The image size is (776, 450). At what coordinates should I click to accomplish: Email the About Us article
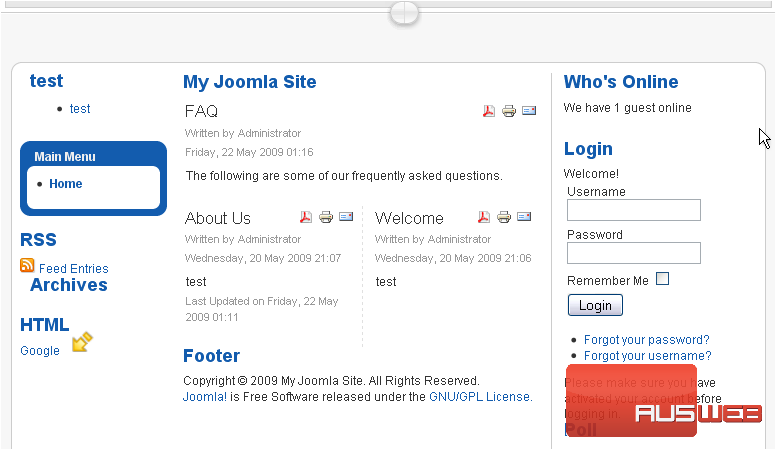(x=346, y=217)
